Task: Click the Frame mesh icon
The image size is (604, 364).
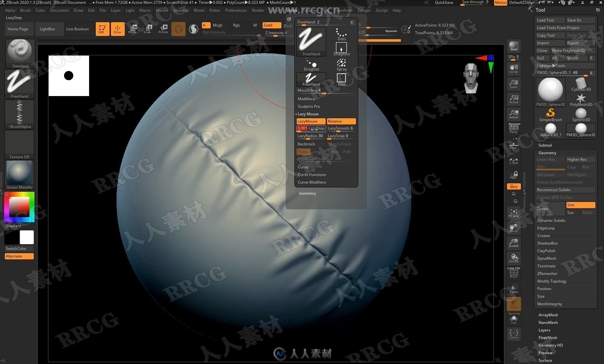Action: coord(514,213)
